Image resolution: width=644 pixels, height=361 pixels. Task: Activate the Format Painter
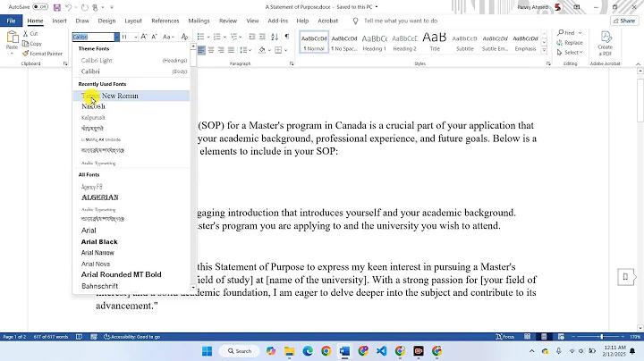[42, 54]
